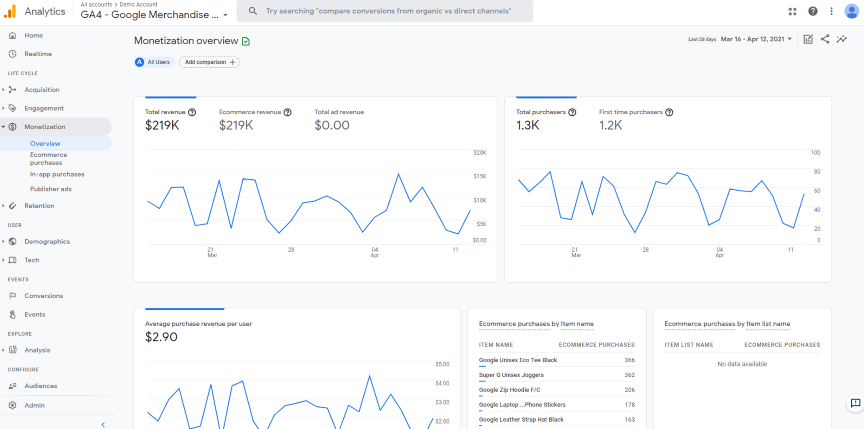Click inside the search input field
The image size is (864, 429).
tap(385, 11)
